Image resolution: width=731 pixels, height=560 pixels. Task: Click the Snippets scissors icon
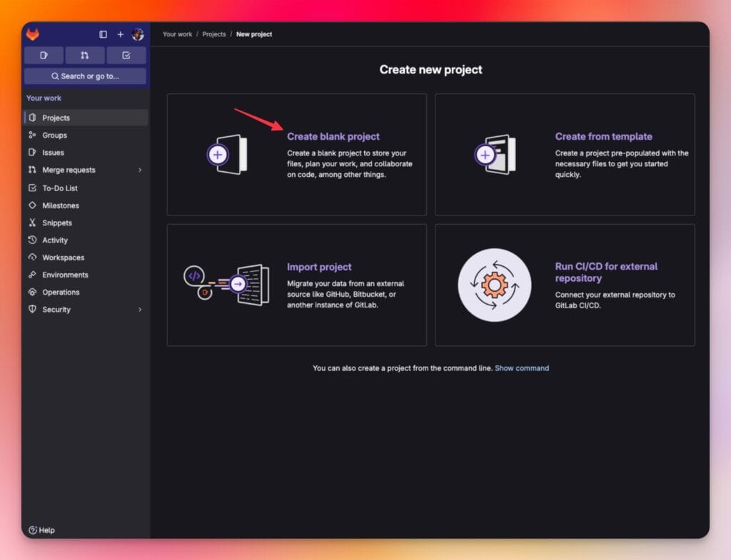pos(32,223)
